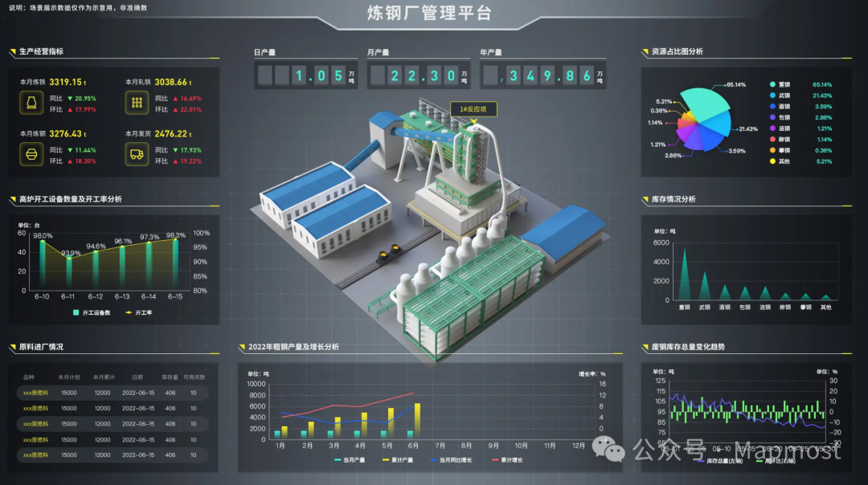Click the 品种 column header
868x485 pixels.
(29, 377)
